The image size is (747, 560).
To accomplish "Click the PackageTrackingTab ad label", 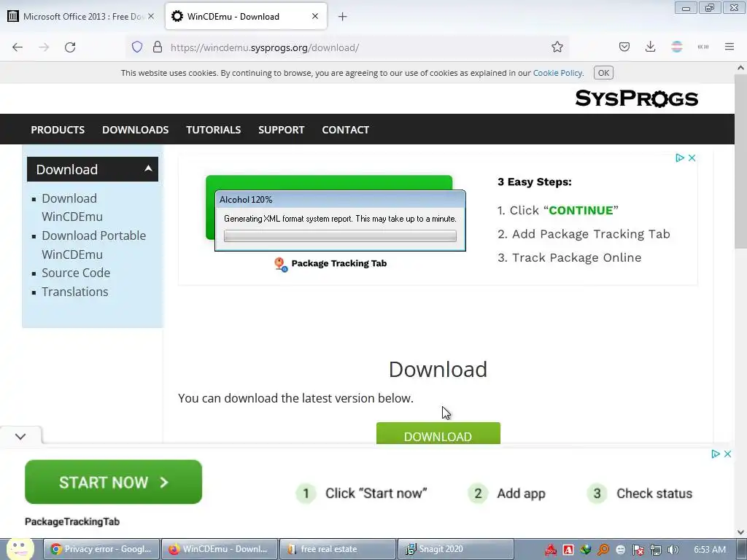I will [72, 521].
